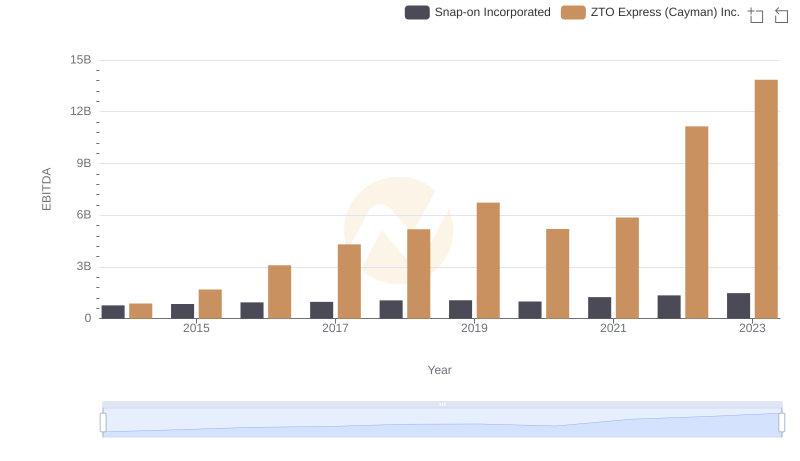This screenshot has height=461, width=800.
Task: Select the Snap-on 2023 bar
Action: 738,305
